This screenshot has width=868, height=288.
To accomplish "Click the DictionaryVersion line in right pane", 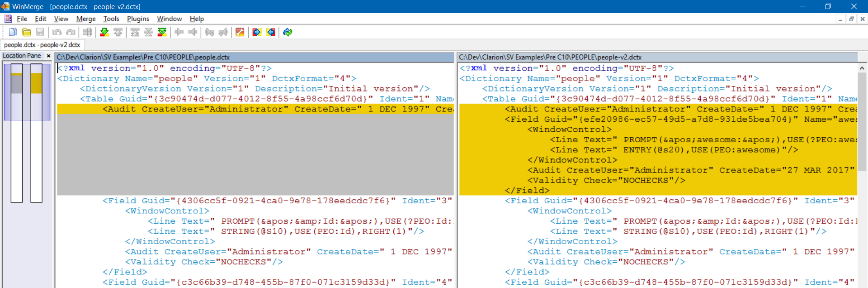I will [x=658, y=89].
